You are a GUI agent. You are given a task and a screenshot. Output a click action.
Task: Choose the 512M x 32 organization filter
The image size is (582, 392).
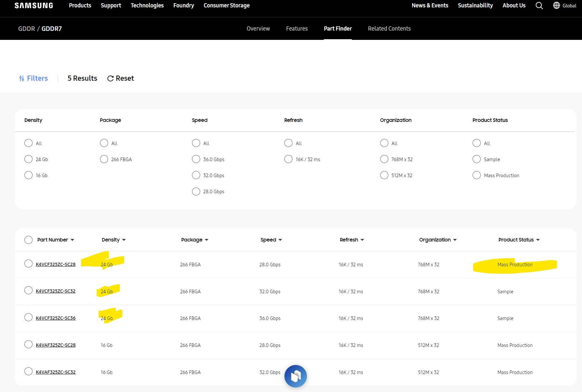[384, 175]
